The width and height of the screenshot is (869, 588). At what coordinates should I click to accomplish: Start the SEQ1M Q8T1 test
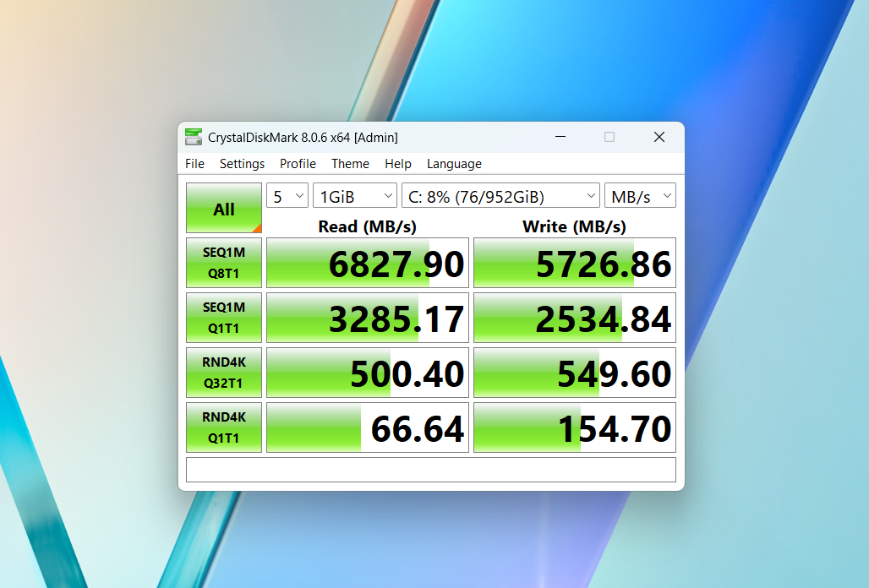click(224, 263)
